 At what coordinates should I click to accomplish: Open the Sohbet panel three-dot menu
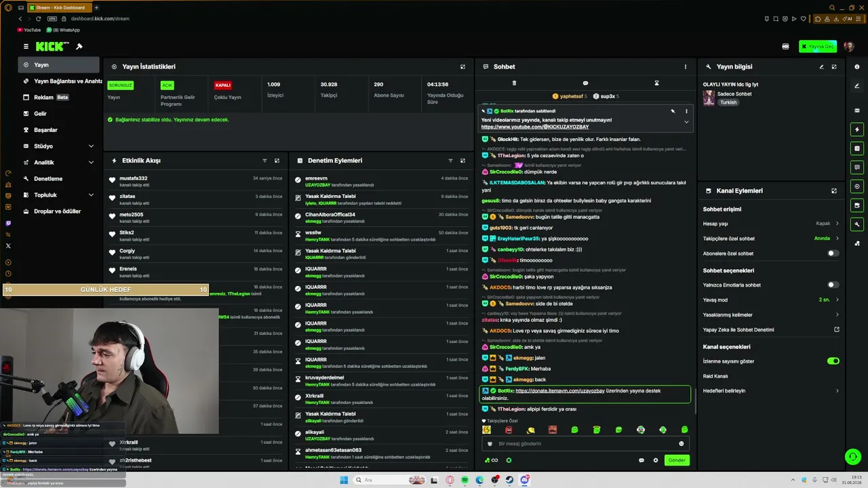tap(686, 67)
